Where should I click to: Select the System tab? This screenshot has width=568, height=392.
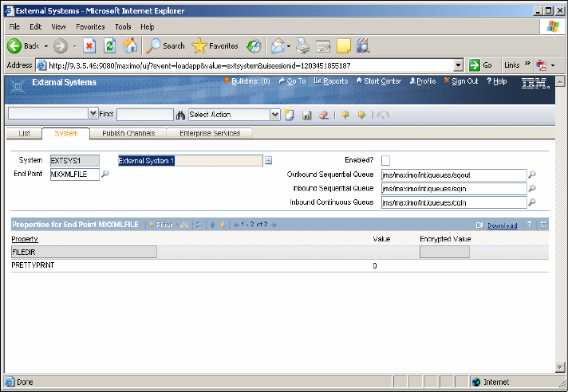pyautogui.click(x=66, y=133)
